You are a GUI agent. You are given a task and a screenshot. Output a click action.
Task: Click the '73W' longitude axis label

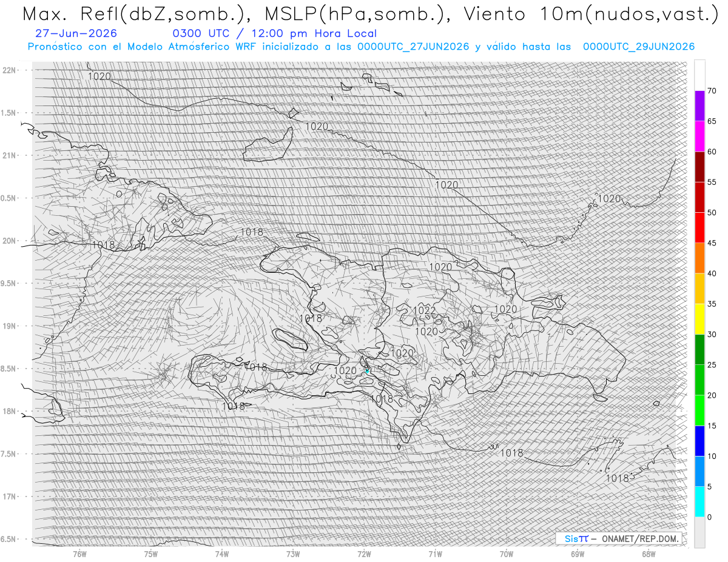click(293, 554)
